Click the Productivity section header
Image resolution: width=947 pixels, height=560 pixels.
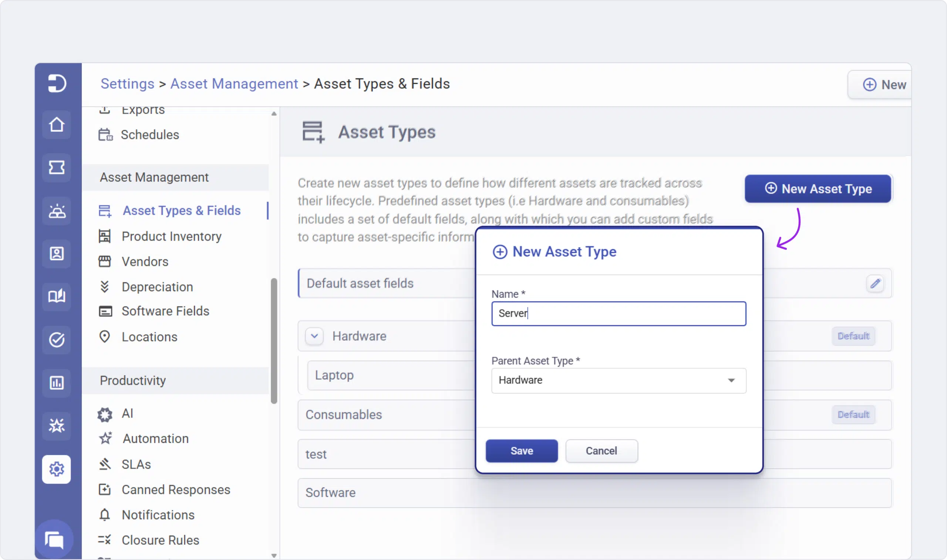175,380
